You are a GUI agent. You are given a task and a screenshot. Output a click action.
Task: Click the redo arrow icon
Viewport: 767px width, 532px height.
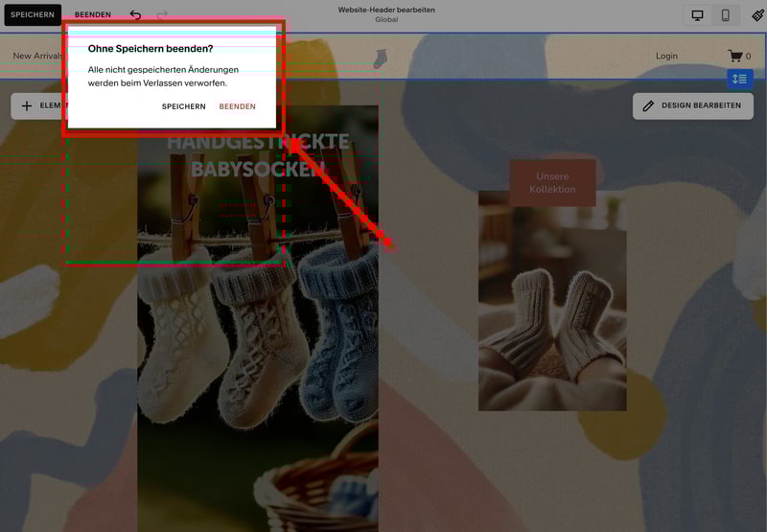[162, 14]
